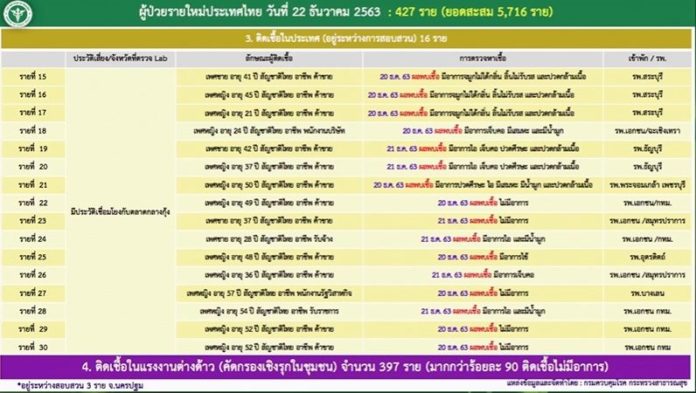Select row label 'รายที่ 15'

[33, 76]
